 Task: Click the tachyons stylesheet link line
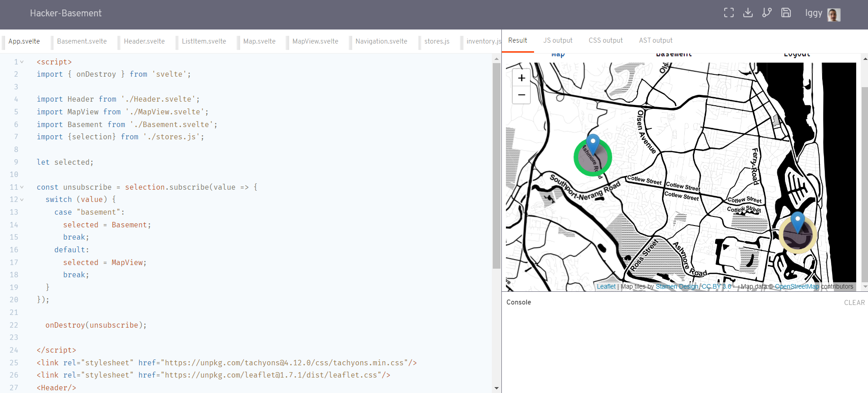(227, 363)
